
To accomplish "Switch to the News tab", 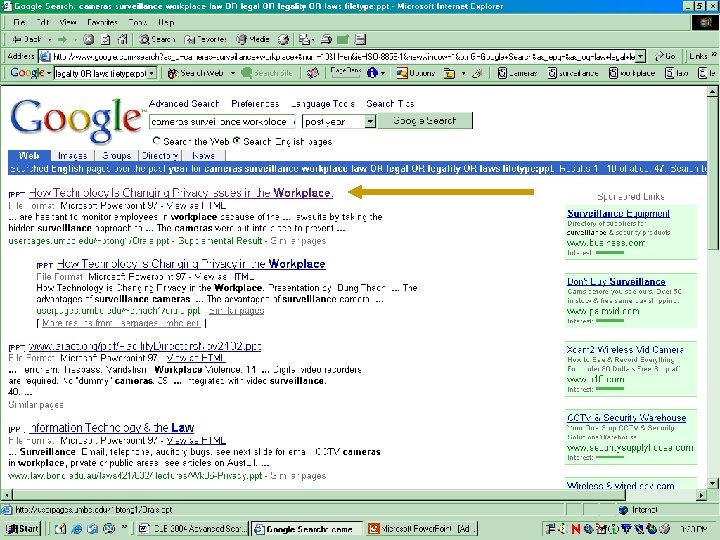I will coord(203,156).
